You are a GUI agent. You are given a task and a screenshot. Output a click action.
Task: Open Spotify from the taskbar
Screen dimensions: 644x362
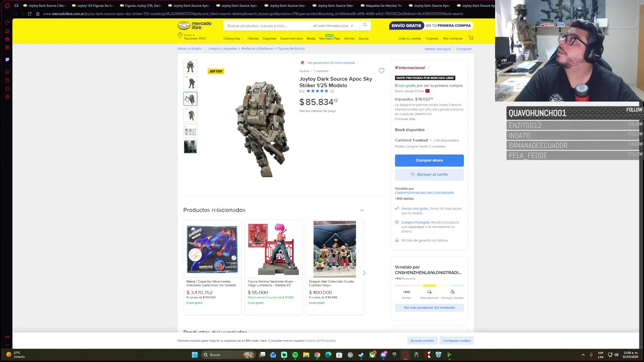click(295, 354)
